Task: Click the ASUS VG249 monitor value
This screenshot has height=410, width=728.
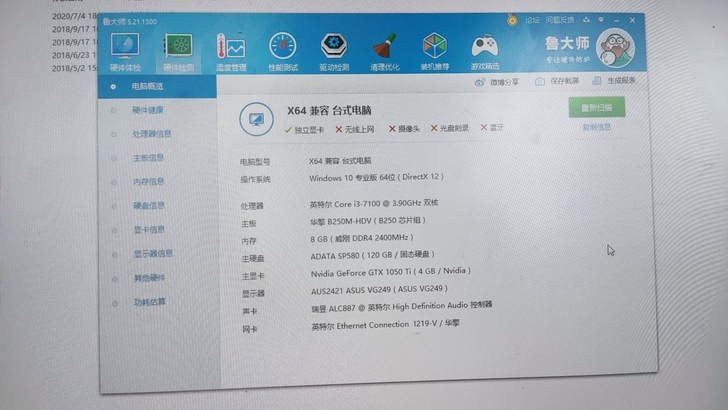Action: [379, 290]
